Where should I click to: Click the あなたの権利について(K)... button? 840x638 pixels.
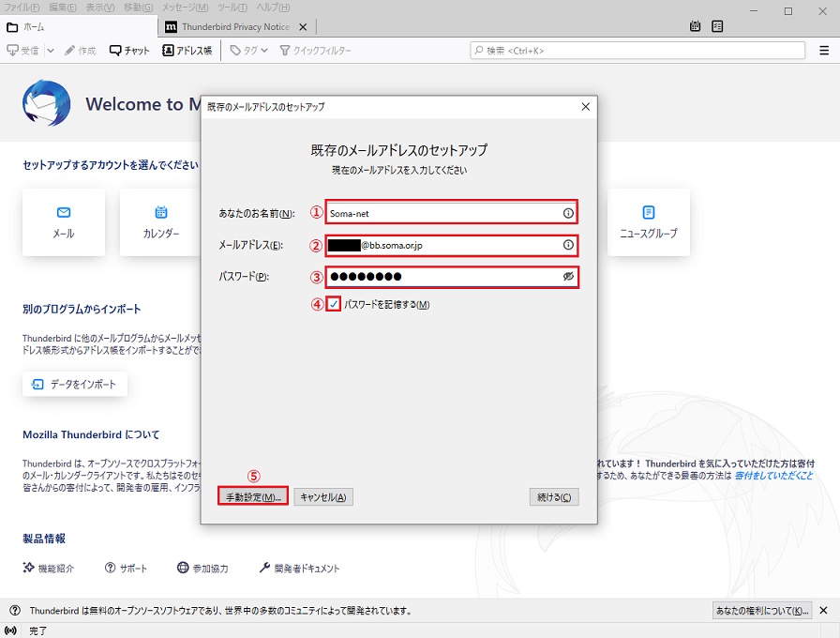click(762, 610)
